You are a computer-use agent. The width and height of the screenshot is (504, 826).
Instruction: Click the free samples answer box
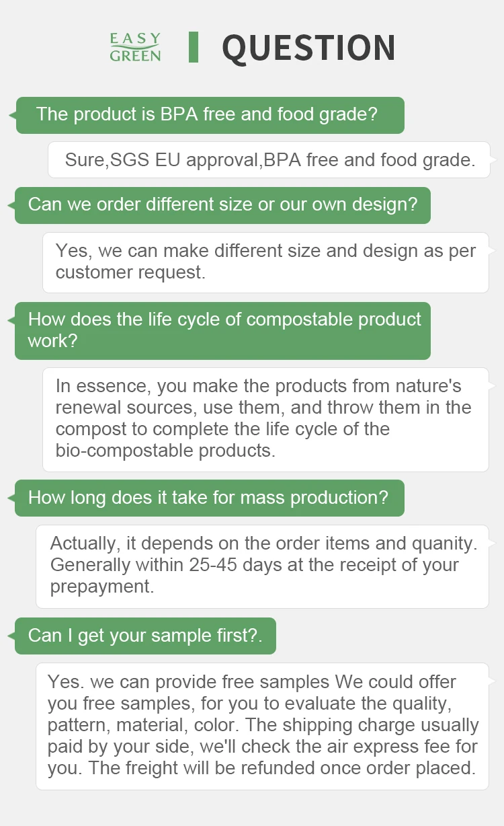coord(262,726)
